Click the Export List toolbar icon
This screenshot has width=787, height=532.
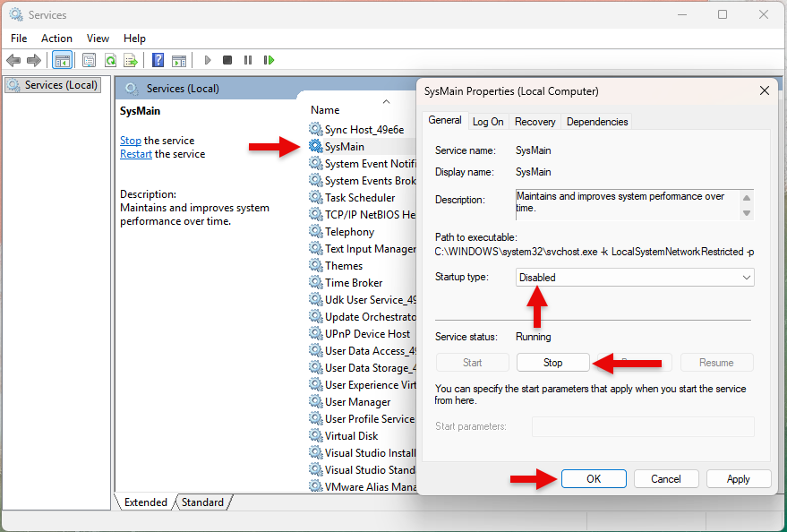131,61
